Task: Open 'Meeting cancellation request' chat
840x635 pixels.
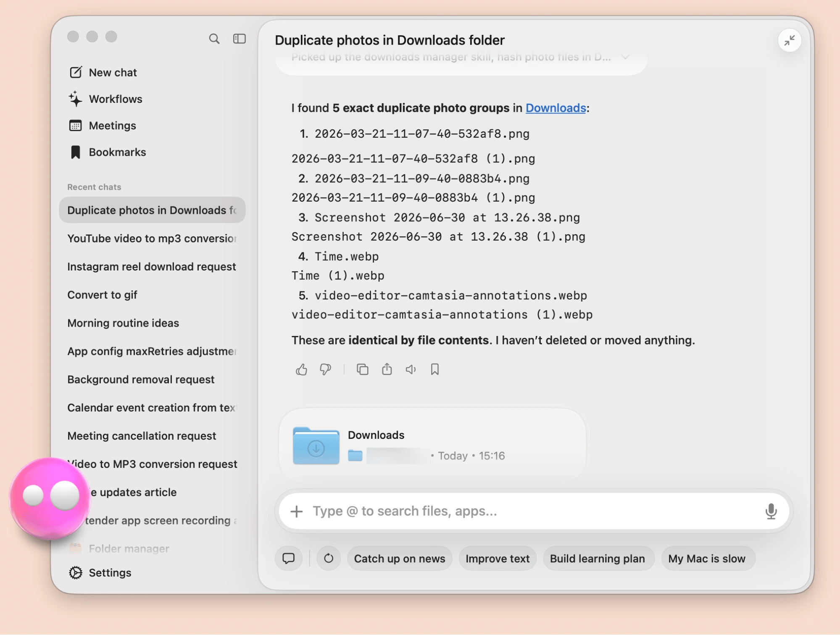Action: (x=152, y=436)
